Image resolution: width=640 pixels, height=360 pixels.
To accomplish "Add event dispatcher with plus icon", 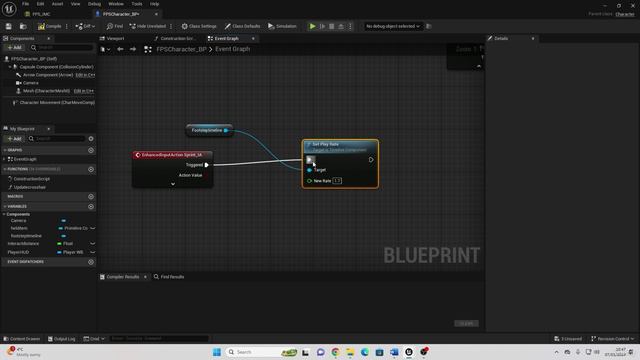I will click(91, 262).
